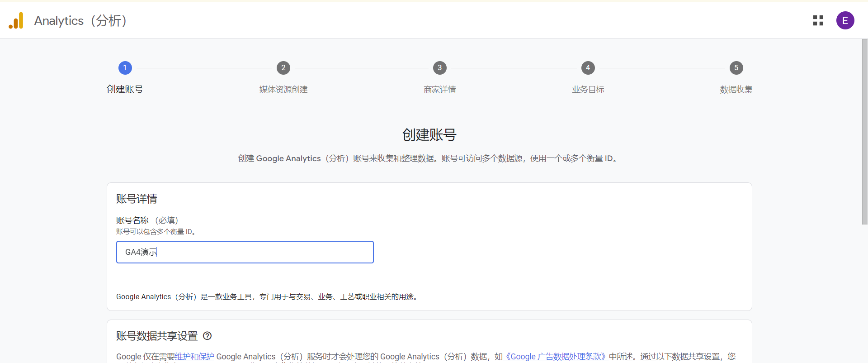Viewport: 868px width, 363px height.
Task: Click the 账号详情 section heading
Action: (x=137, y=199)
